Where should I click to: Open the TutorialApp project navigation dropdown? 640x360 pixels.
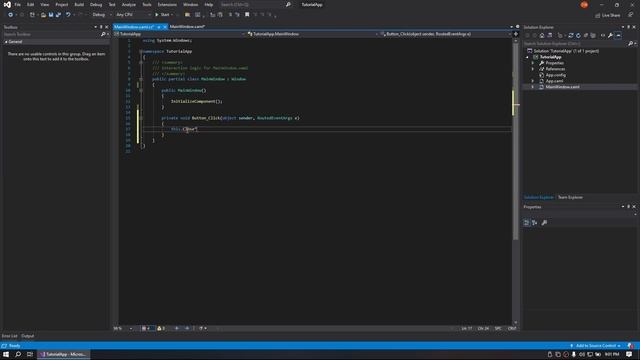pyautogui.click(x=180, y=34)
